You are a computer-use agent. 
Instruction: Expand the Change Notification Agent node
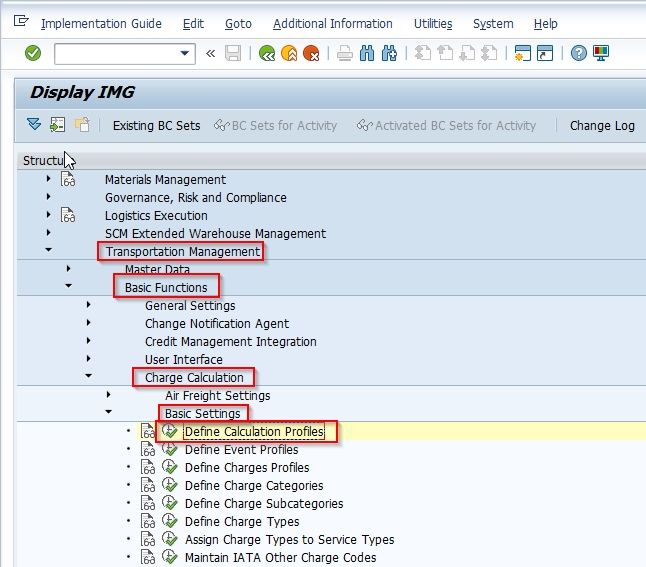[x=89, y=323]
